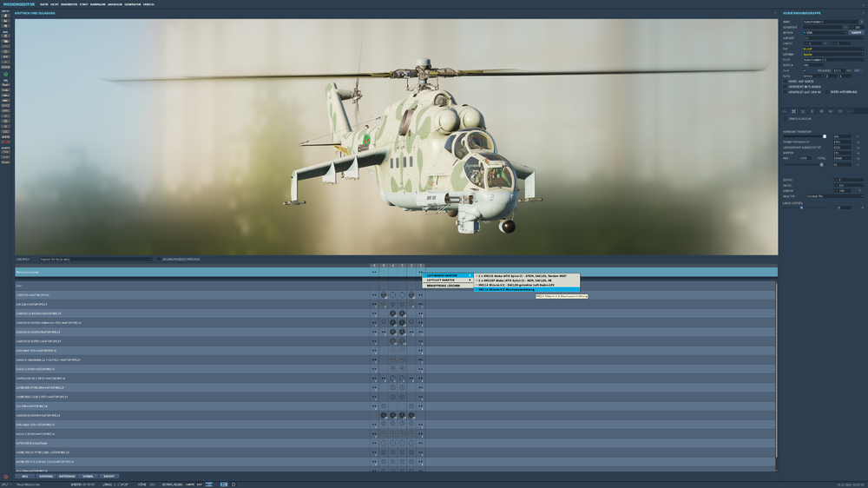Image resolution: width=868 pixels, height=488 pixels.
Task: Click the Pilot name input field
Action: coord(832,60)
